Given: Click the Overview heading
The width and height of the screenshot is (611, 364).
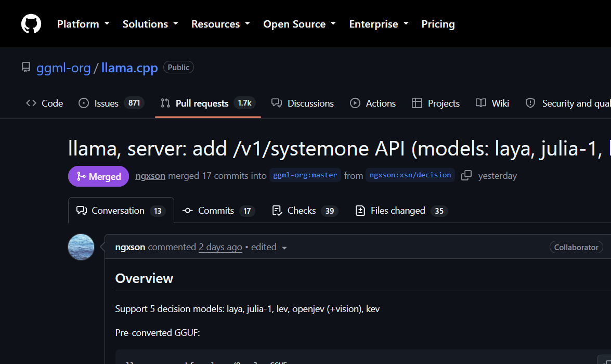Looking at the screenshot, I should tap(144, 278).
